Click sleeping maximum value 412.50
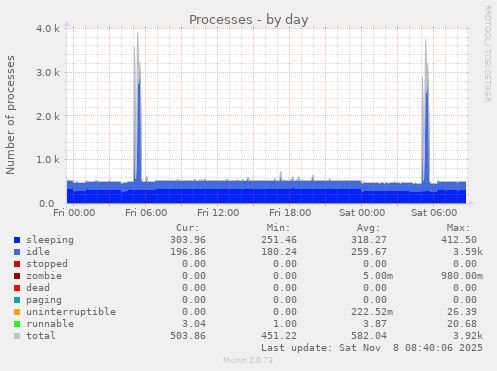 (x=459, y=240)
